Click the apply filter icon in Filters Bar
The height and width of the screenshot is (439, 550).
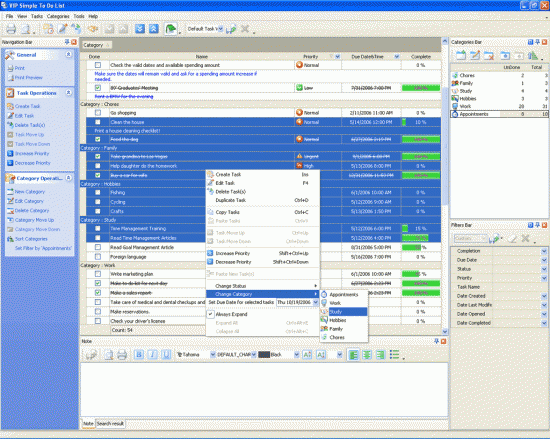pos(495,238)
